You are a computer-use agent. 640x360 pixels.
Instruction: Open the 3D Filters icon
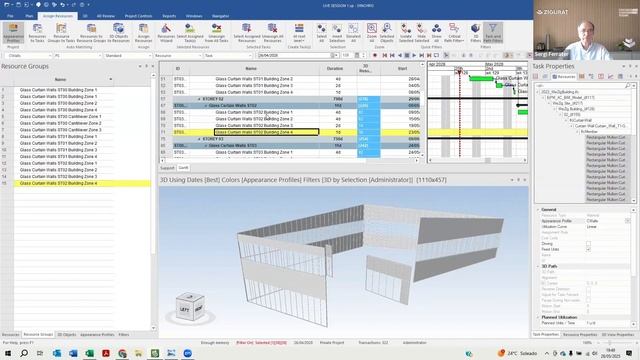point(476,33)
